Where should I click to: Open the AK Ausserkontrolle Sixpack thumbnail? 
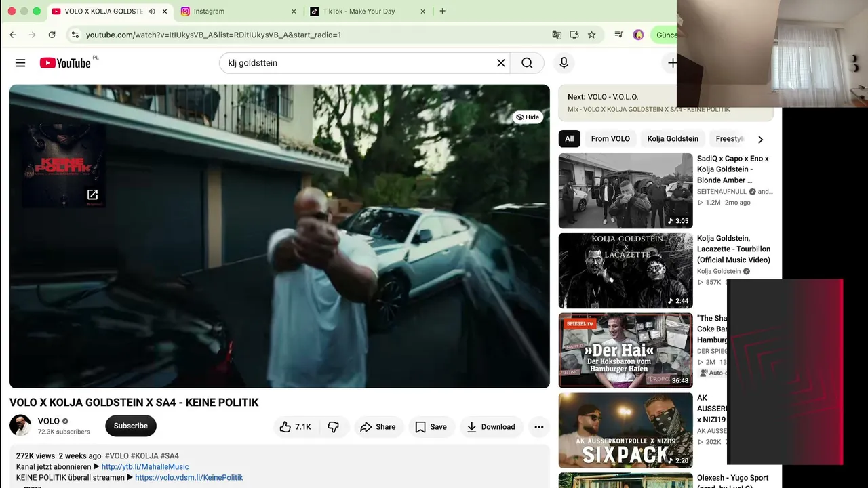[x=626, y=430]
